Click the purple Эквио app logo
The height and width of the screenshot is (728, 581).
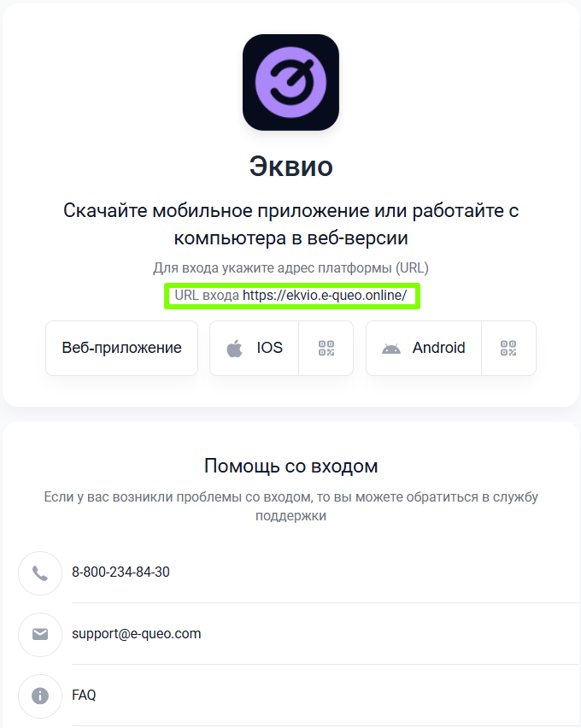click(x=290, y=82)
